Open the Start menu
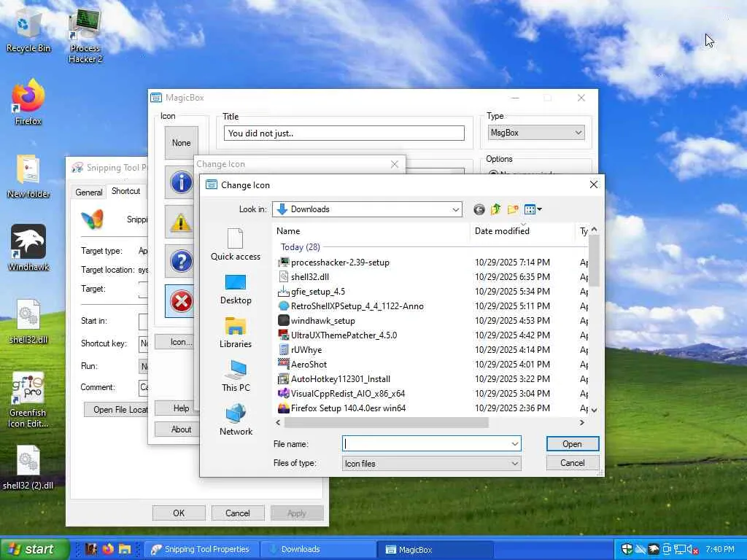Image resolution: width=747 pixels, height=560 pixels. coord(34,549)
